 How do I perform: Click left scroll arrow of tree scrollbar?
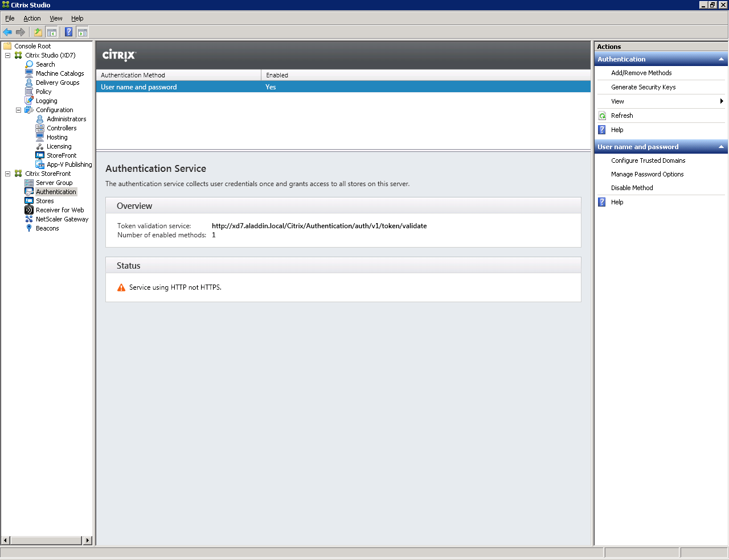click(x=6, y=540)
